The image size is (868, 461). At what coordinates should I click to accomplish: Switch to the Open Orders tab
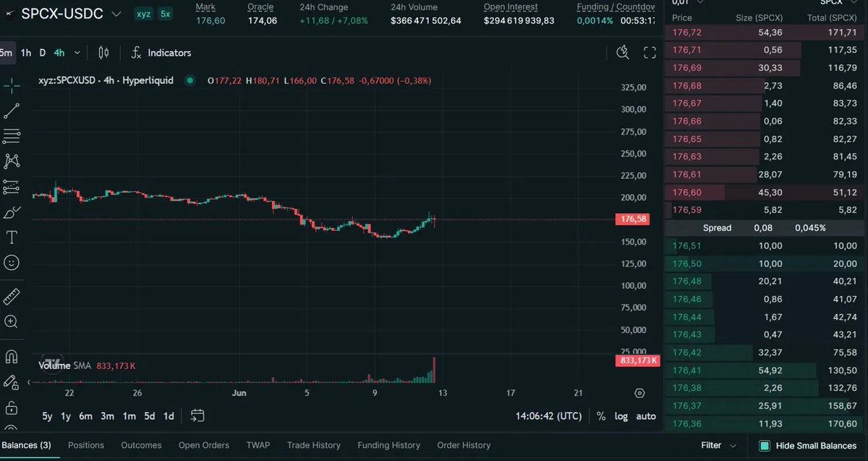point(204,445)
